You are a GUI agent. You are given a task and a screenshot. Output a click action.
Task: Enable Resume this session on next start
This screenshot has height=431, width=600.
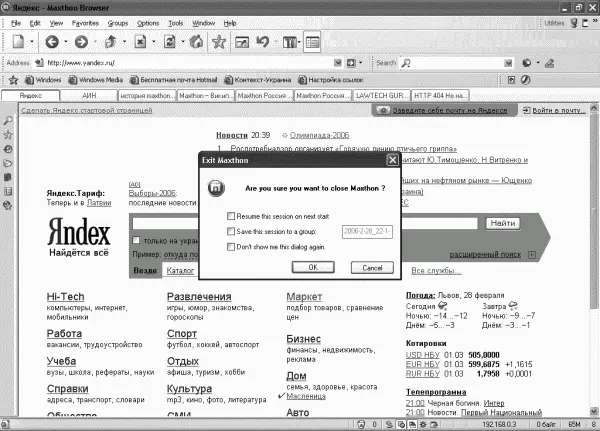coord(231,215)
